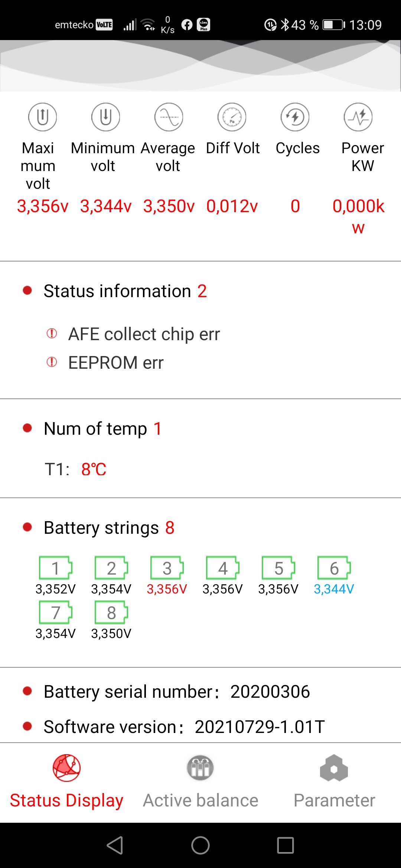
Task: Open the Parameter tab
Action: 334,782
